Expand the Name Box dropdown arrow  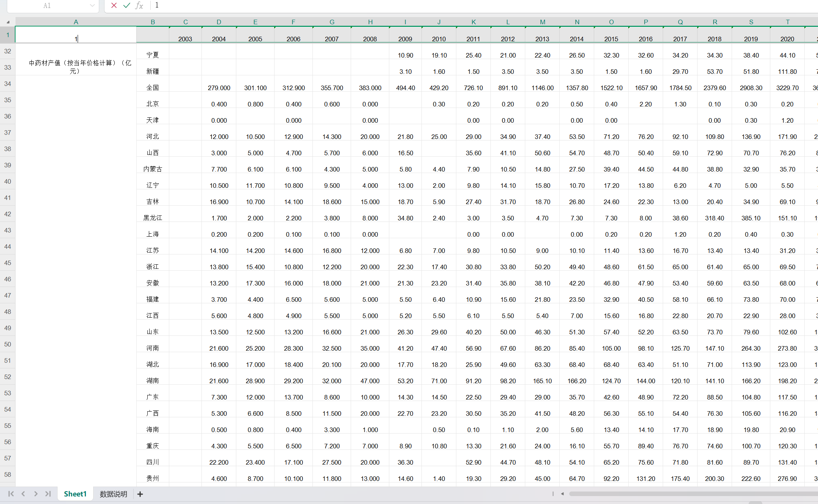point(92,5)
